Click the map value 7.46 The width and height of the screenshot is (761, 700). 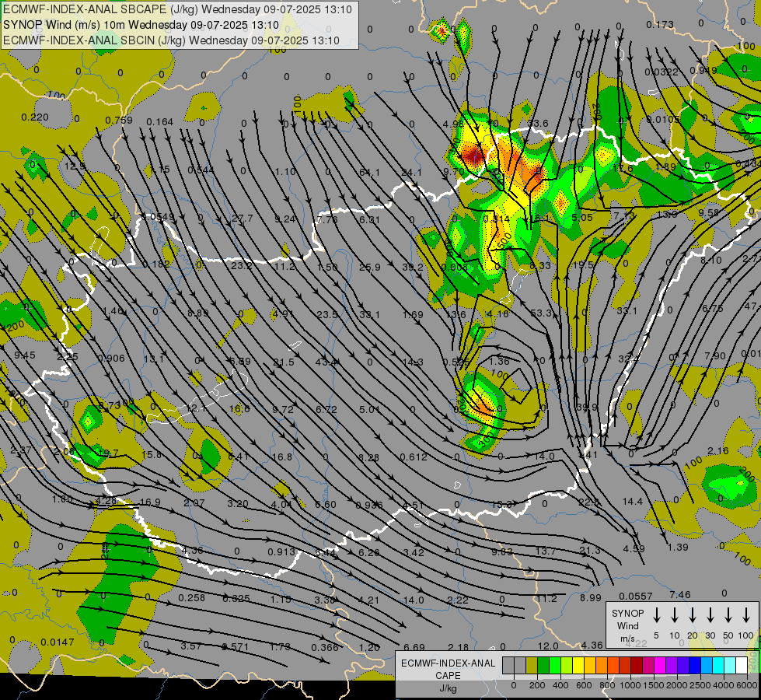pyautogui.click(x=679, y=594)
